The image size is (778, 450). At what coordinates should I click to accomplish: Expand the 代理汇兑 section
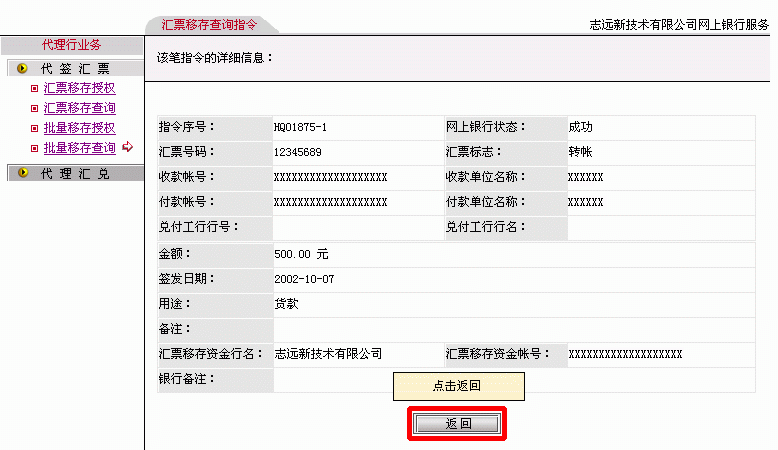75,174
